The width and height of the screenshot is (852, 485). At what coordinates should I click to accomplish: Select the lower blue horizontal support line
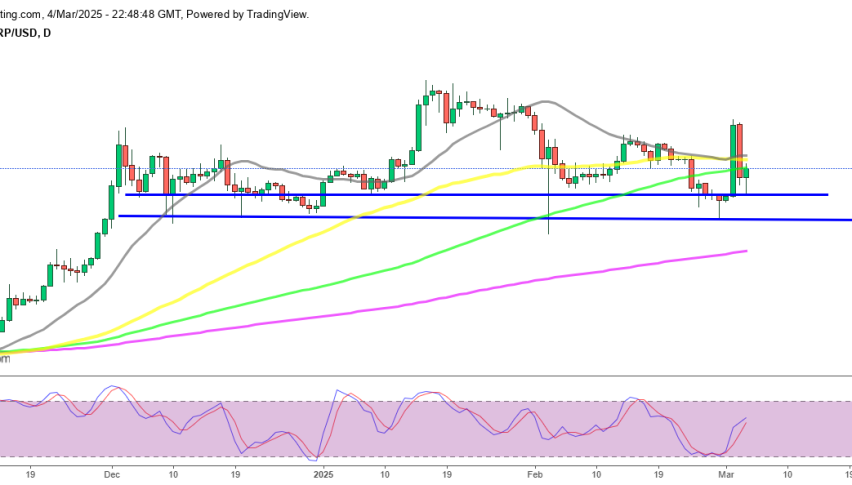pyautogui.click(x=485, y=218)
